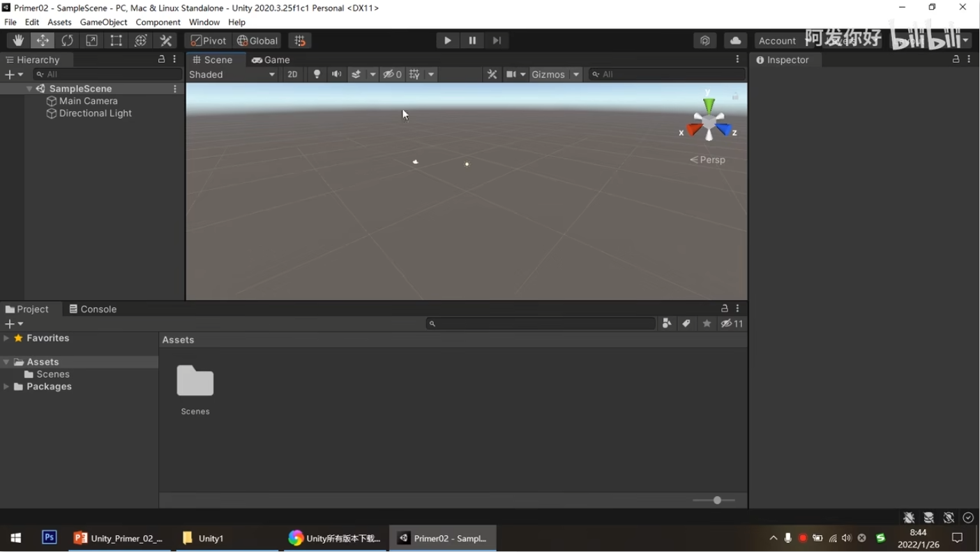Open cloud services button
980x552 pixels.
735,40
